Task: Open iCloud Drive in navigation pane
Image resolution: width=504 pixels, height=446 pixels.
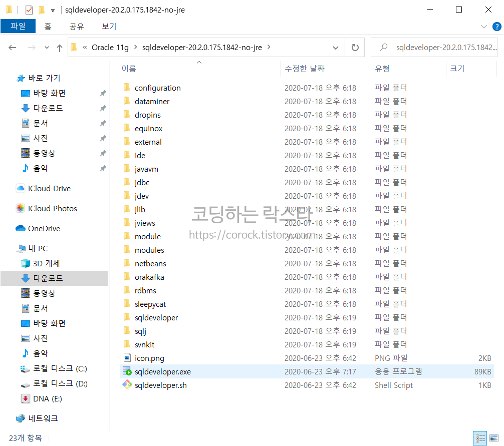Action: 49,189
